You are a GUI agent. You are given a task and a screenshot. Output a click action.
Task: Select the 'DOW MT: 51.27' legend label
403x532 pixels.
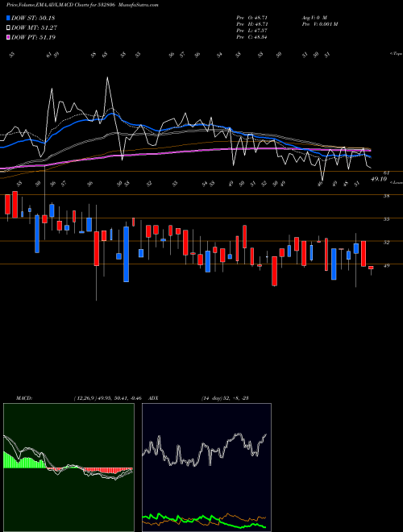click(35, 28)
